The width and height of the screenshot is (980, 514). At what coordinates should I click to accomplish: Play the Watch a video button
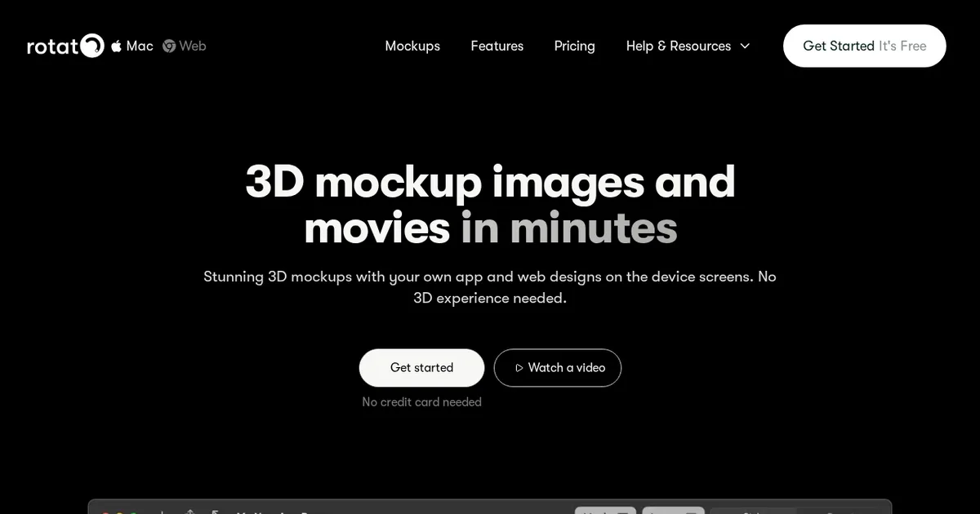click(558, 368)
